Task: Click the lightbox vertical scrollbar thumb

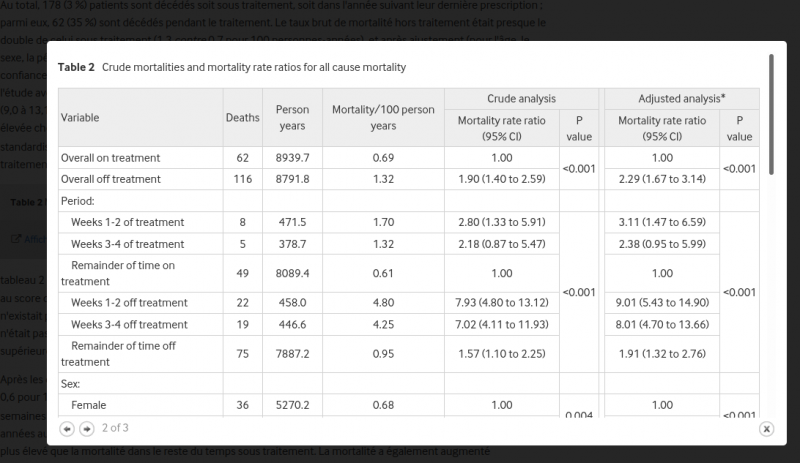Action: tap(771, 115)
